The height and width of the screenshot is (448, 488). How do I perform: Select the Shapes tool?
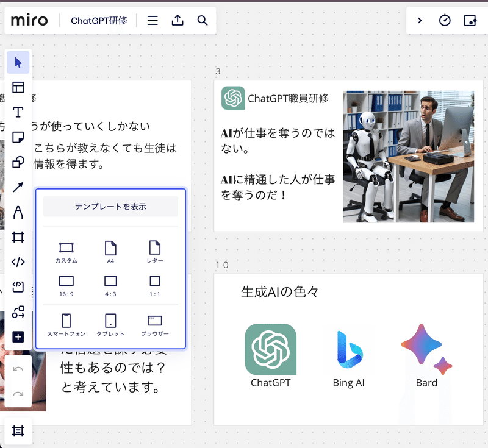coord(18,162)
